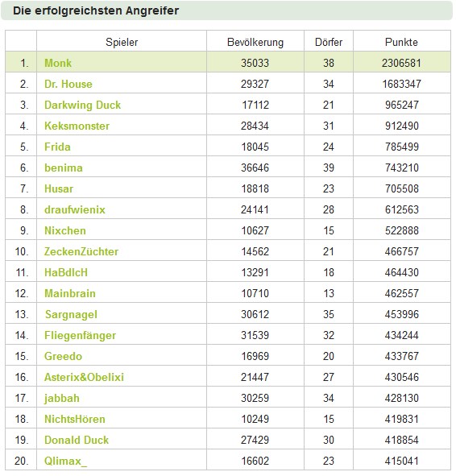
Task: Click the NichtsHören player link
Action: [75, 419]
